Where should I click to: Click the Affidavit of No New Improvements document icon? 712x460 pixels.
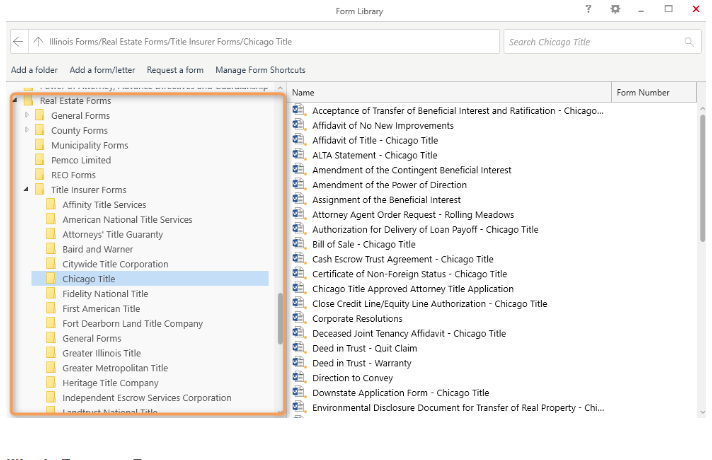point(298,125)
